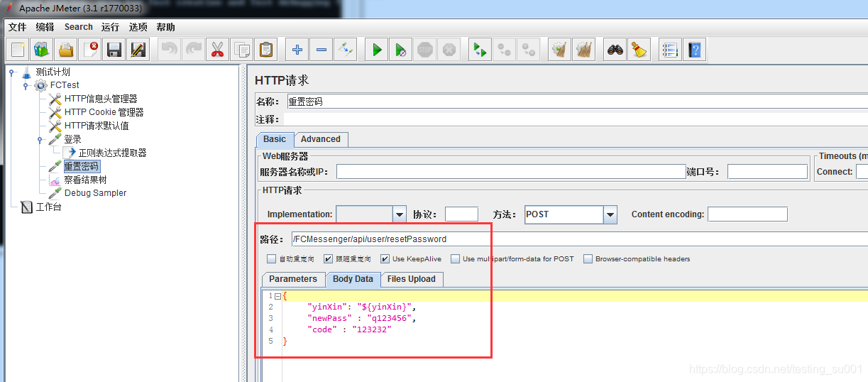
Task: Switch to the Advanced tab
Action: point(321,139)
